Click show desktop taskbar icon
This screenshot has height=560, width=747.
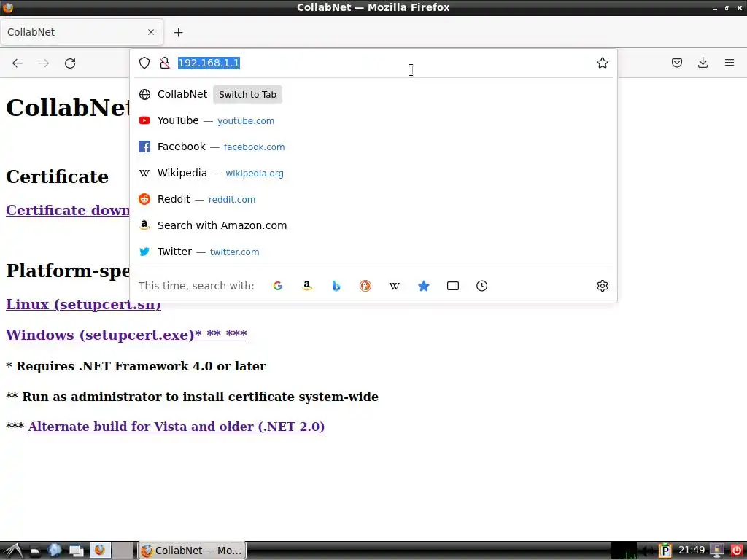(x=76, y=551)
